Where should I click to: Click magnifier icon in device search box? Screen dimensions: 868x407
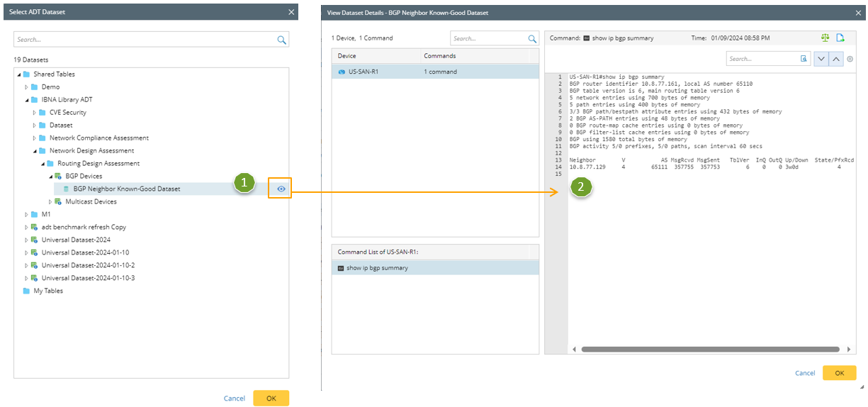coord(532,39)
